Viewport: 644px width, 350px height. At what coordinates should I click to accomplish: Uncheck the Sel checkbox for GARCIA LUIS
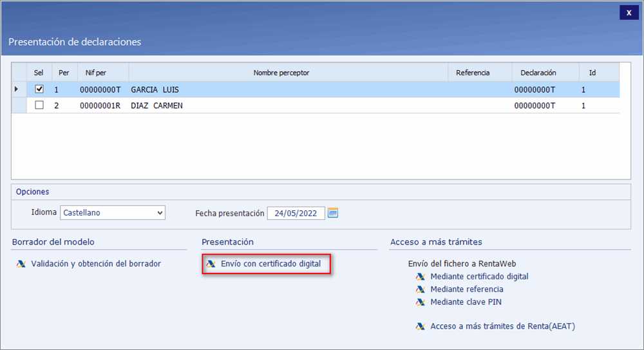tap(39, 89)
